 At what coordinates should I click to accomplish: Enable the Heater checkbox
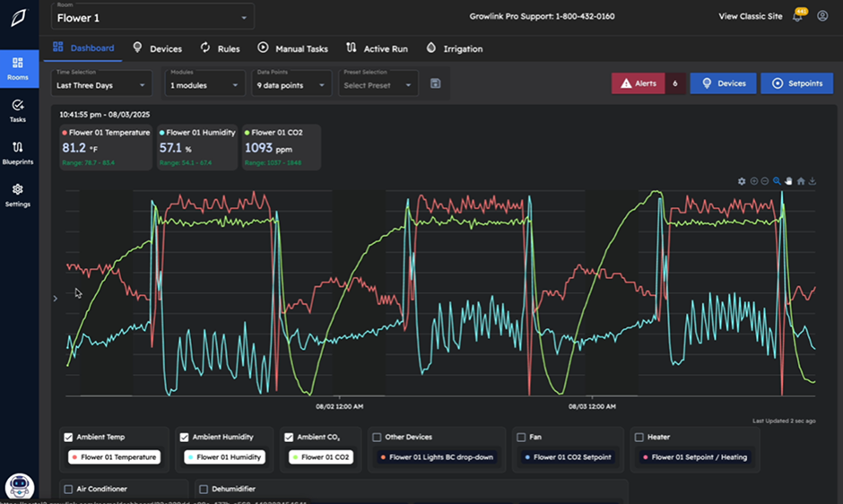[639, 438]
